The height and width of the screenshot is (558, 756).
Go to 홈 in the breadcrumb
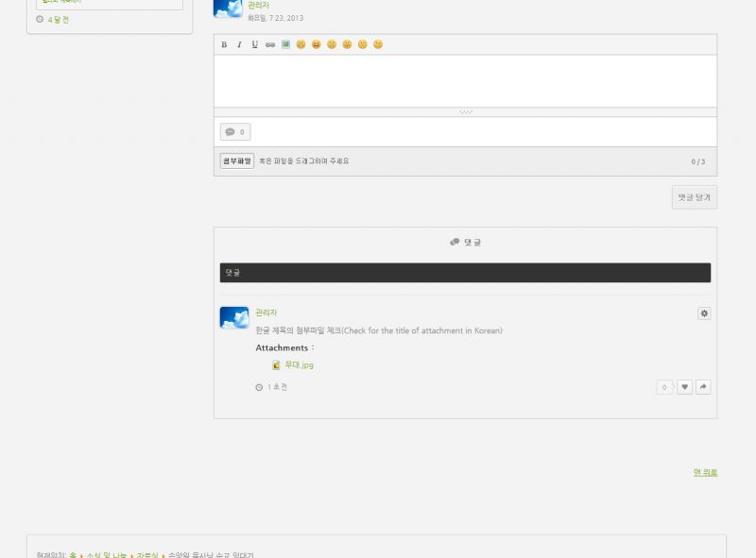click(x=73, y=555)
